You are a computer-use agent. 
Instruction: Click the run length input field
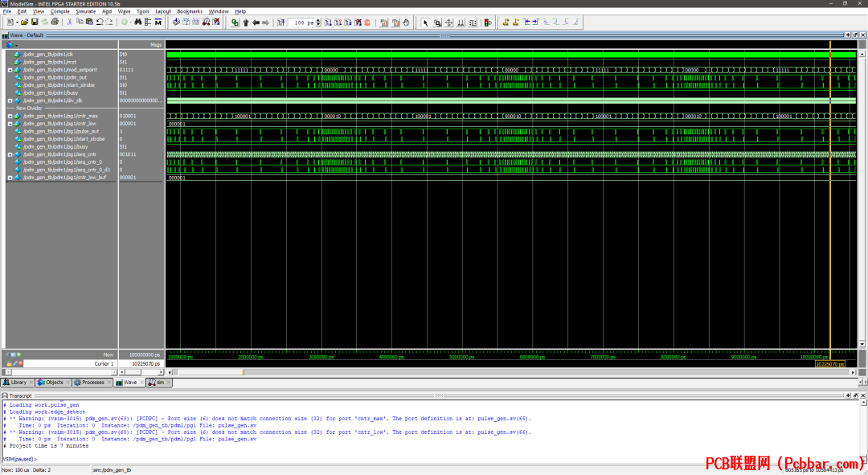point(301,23)
